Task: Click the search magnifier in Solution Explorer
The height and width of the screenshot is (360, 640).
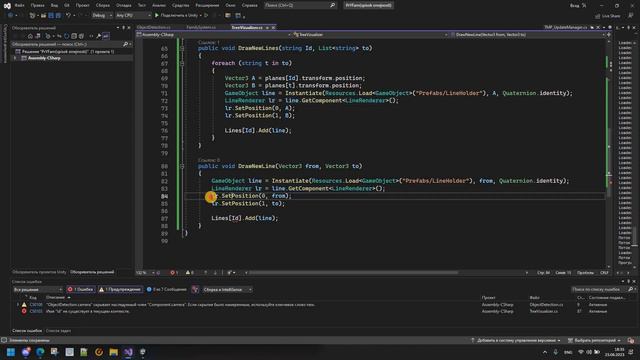Action: pyautogui.click(x=125, y=44)
